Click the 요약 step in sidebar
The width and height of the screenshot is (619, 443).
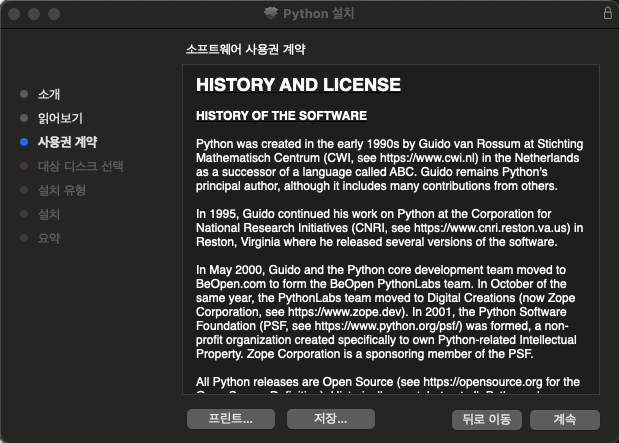(x=49, y=238)
